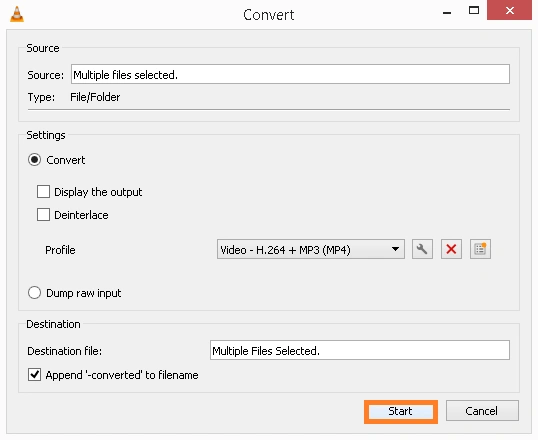Click the 'Destination file:' label
Viewport: 538px width, 440px height.
65,351
